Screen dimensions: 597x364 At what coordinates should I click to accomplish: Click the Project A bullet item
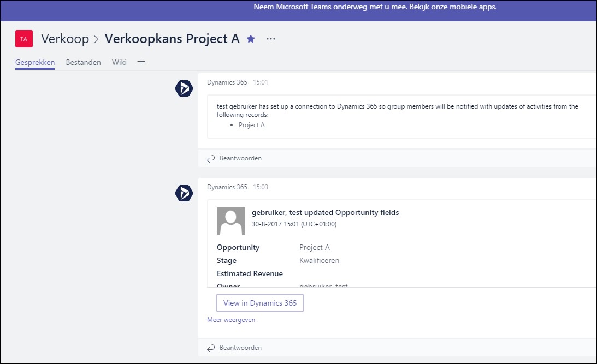click(252, 125)
